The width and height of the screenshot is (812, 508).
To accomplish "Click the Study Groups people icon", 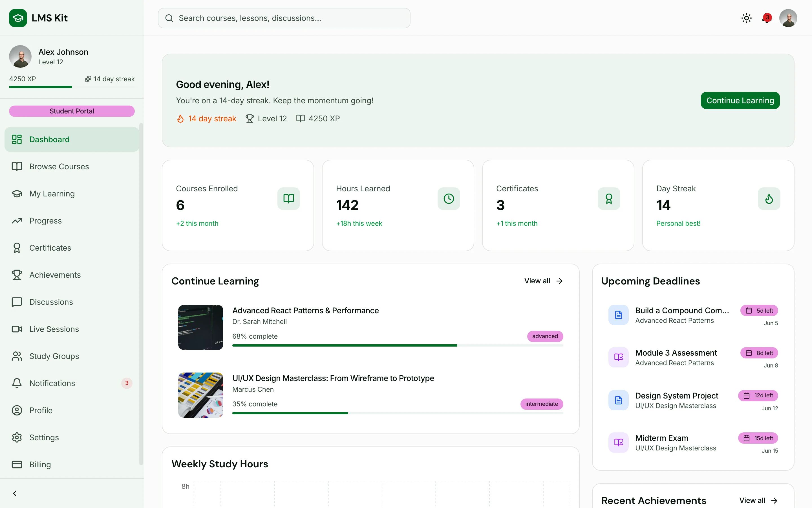I will coord(17,356).
